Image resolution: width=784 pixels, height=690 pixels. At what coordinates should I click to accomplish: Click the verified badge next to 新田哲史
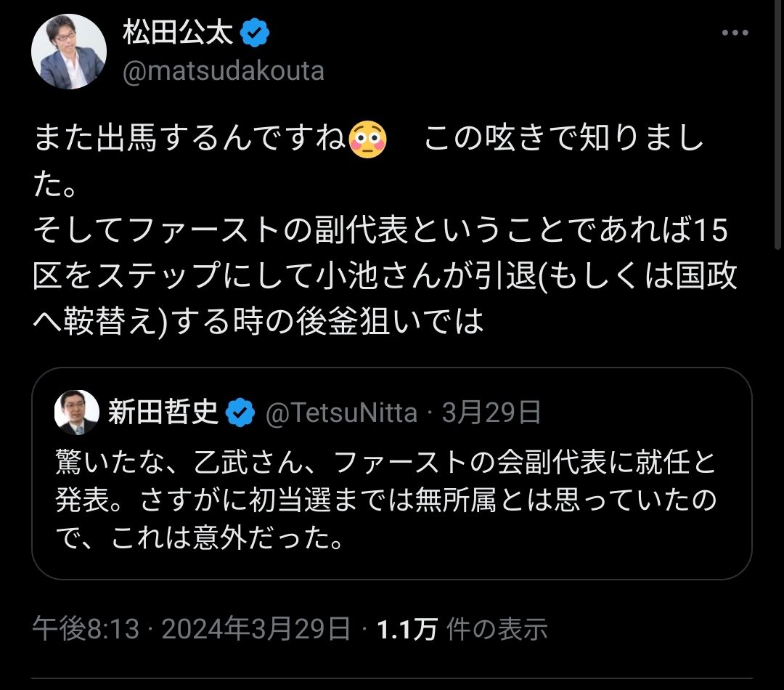pyautogui.click(x=240, y=414)
